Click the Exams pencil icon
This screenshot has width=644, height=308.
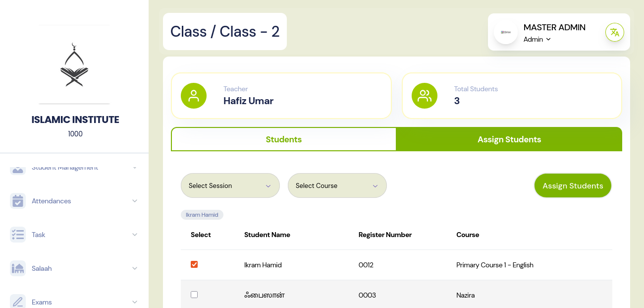[x=18, y=302]
